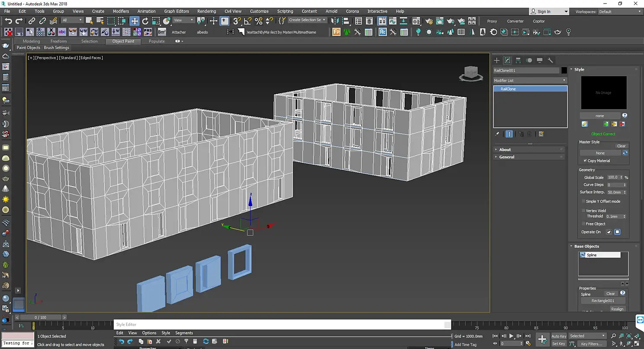The image size is (644, 349).
Task: Toggle the Angle Snap tool
Action: (248, 21)
